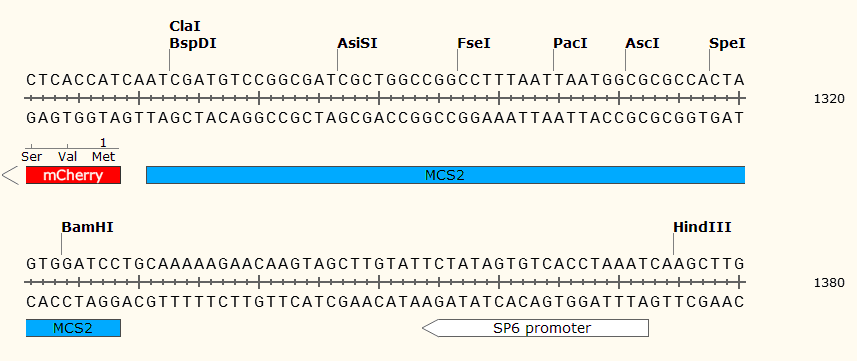Click the Val codon translation label
The width and height of the screenshot is (857, 361).
click(68, 158)
